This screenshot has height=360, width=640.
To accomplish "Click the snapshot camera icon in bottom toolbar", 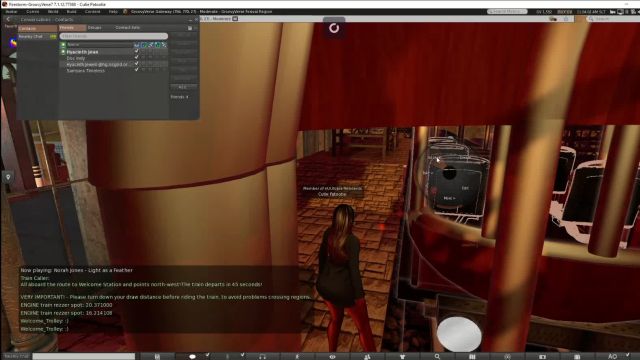I will [x=542, y=356].
